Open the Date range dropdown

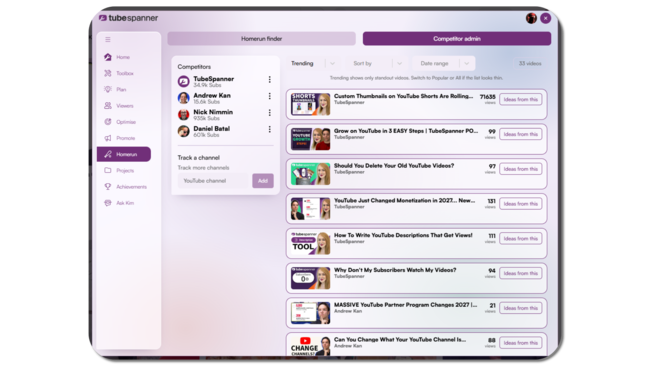pyautogui.click(x=444, y=63)
